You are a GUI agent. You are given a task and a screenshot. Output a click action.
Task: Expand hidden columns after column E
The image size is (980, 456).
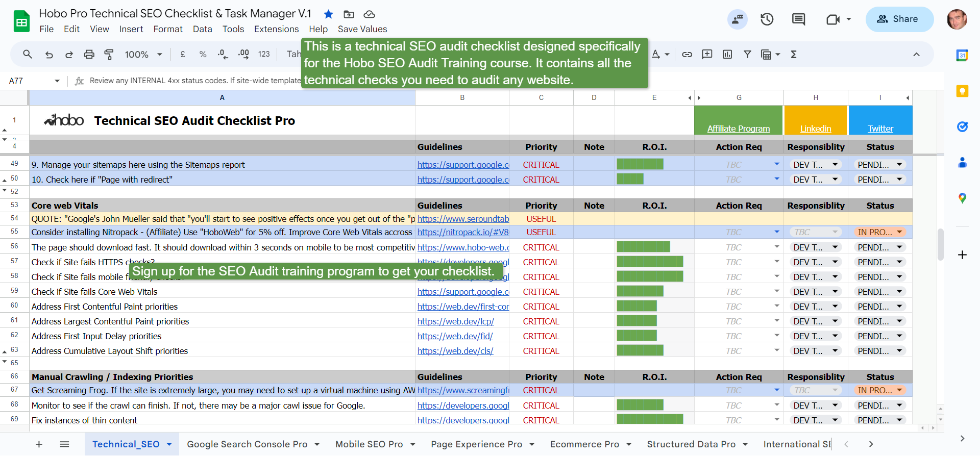[690, 97]
